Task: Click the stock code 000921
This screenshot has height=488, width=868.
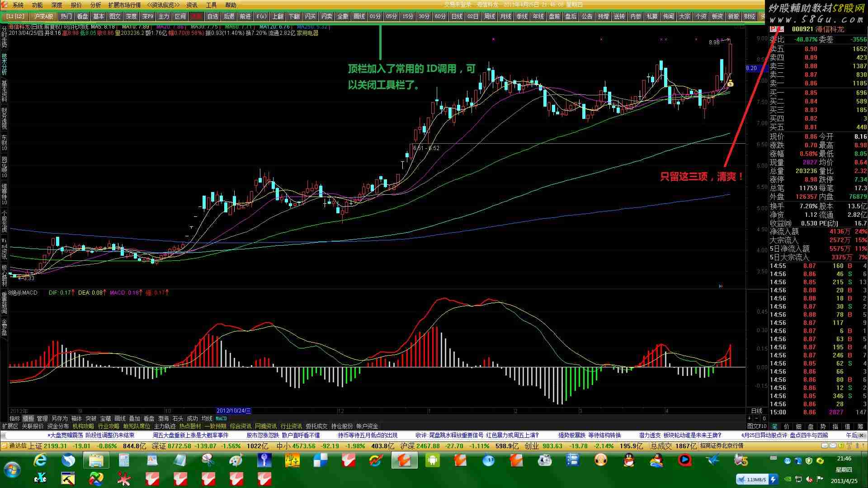Action: [x=802, y=29]
